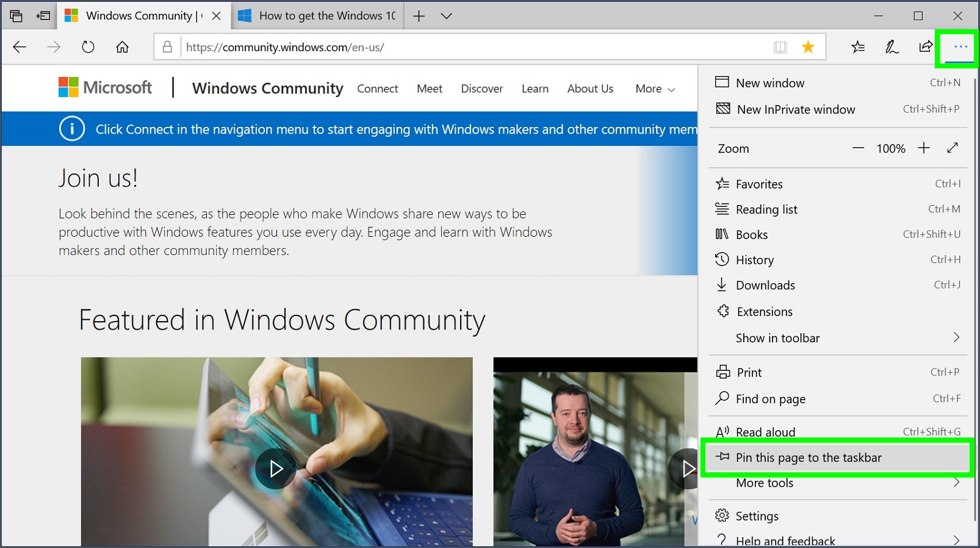Expand the More navigation dropdown
Screen dimensions: 980x548
655,88
